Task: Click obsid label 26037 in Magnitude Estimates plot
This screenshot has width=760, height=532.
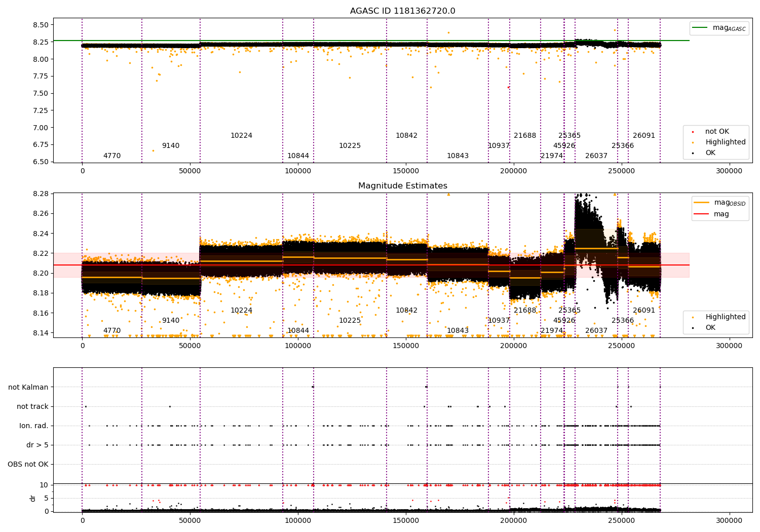Action: pyautogui.click(x=596, y=331)
